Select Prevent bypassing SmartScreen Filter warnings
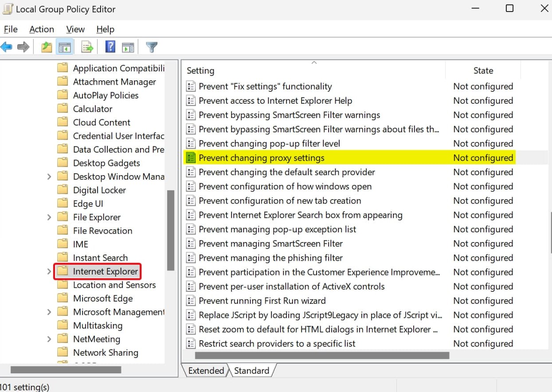 tap(290, 115)
